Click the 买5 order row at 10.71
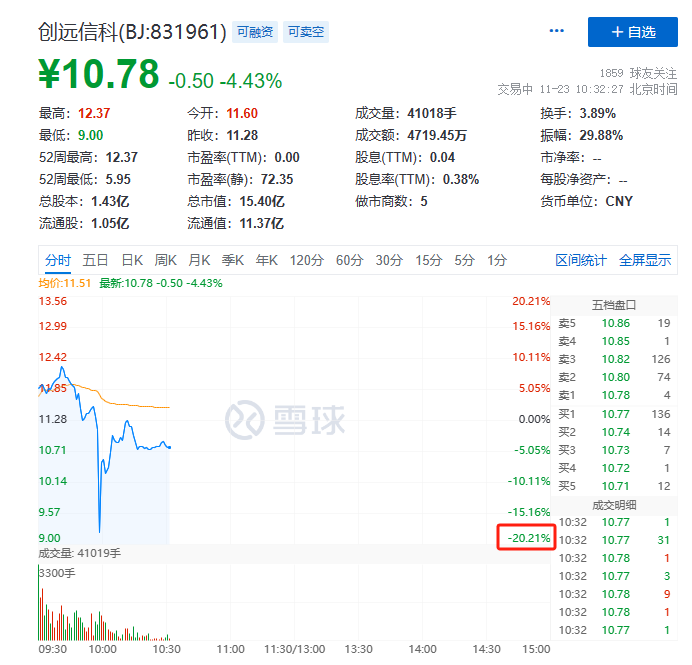Image resolution: width=692 pixels, height=665 pixels. point(614,486)
